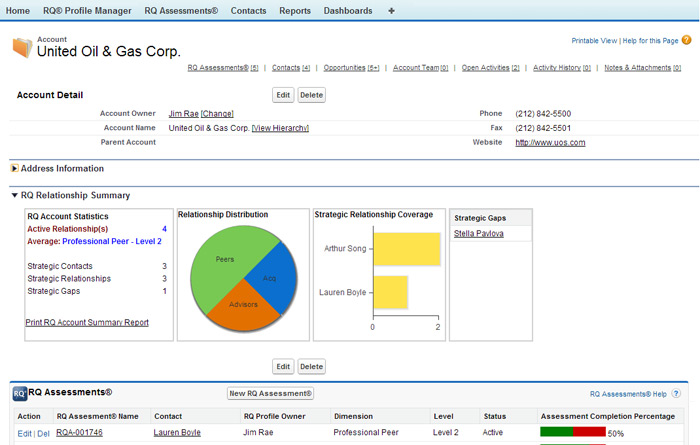
Task: Click the phone number (212) 842-5500
Action: (543, 114)
